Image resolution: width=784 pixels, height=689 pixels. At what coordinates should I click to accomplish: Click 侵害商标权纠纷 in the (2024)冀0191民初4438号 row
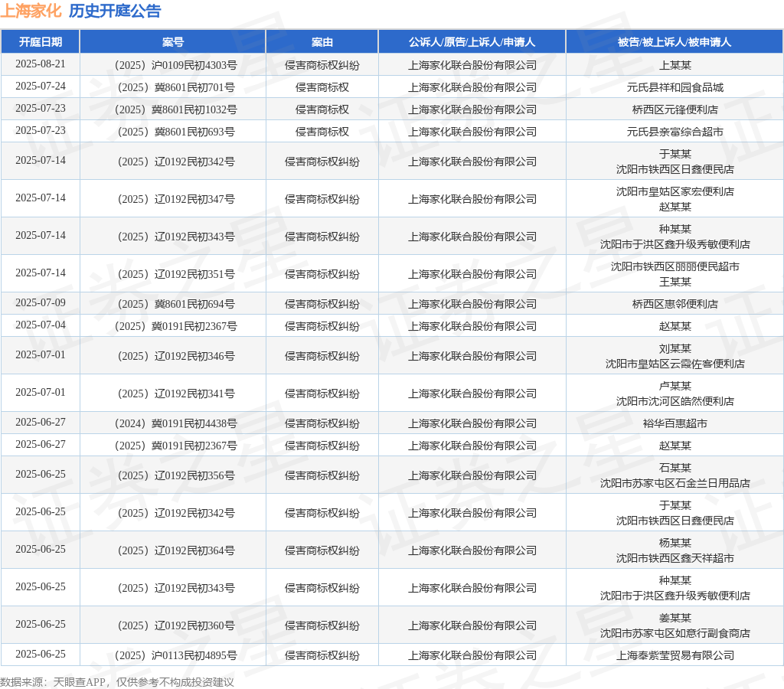(322, 423)
